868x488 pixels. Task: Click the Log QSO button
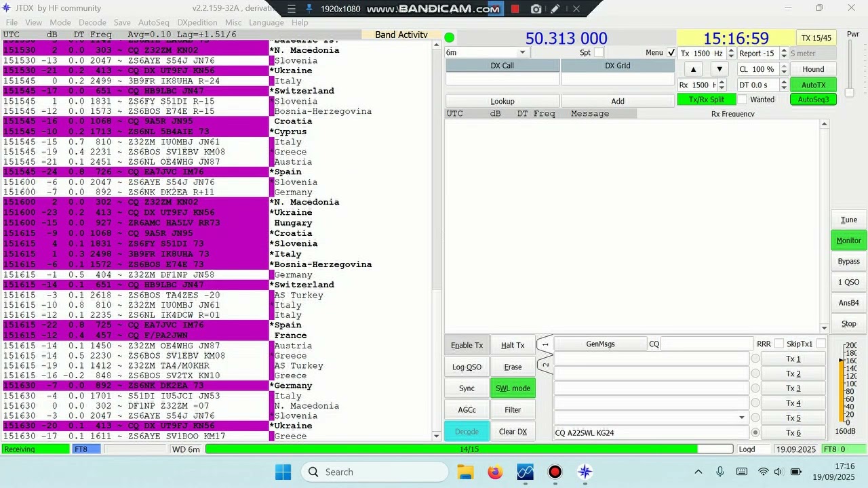(467, 367)
